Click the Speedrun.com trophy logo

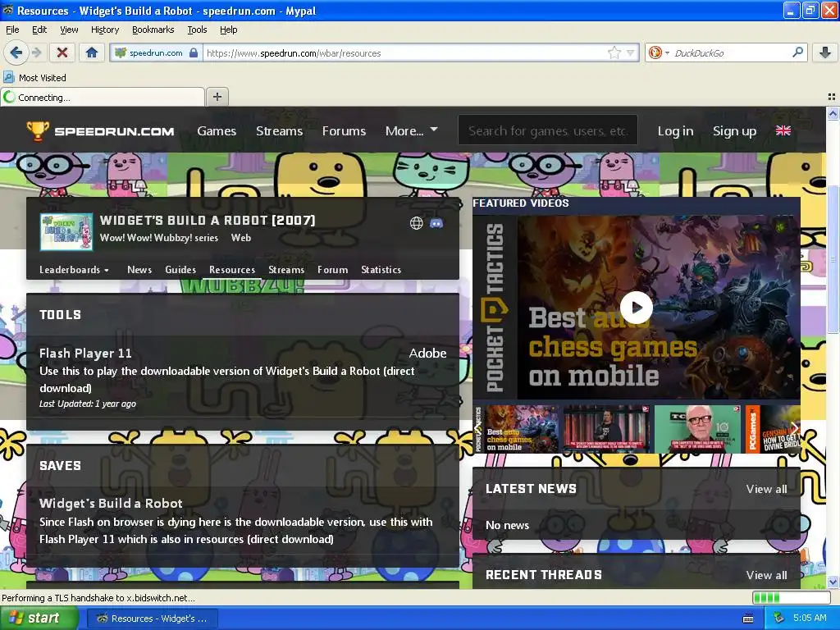coord(100,130)
